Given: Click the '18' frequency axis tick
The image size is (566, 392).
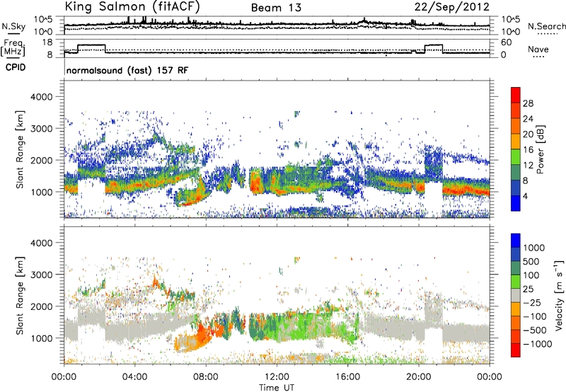Looking at the screenshot, I should tap(47, 42).
